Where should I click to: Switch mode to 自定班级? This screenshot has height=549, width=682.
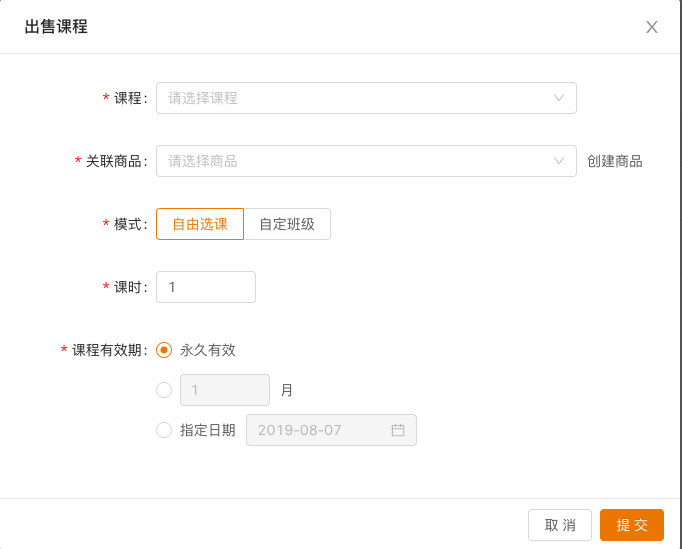pos(287,224)
